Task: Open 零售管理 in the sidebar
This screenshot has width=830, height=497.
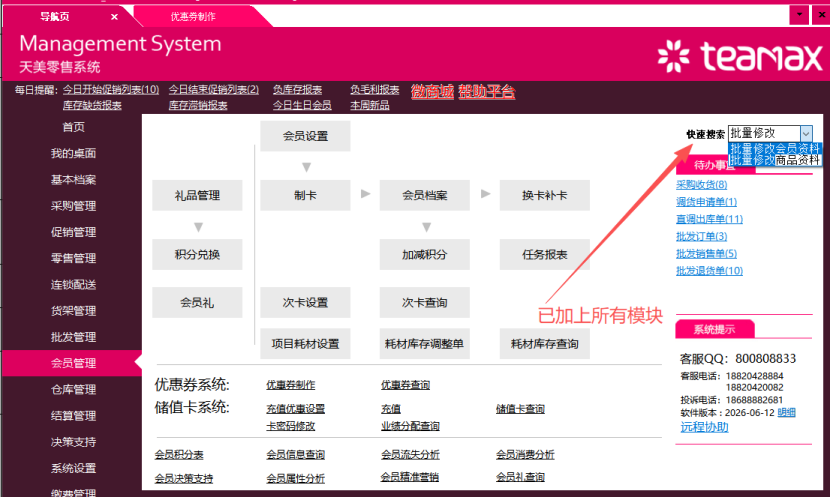Action: pos(73,258)
